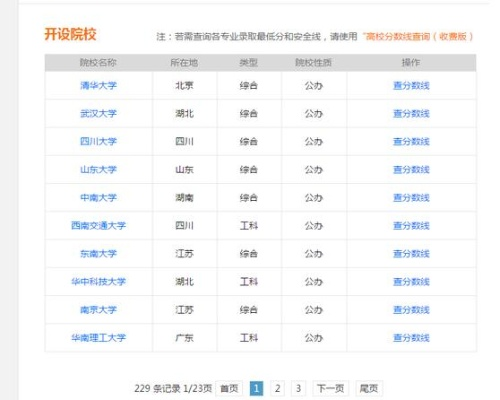Click 湖南 location cell

[x=184, y=198]
